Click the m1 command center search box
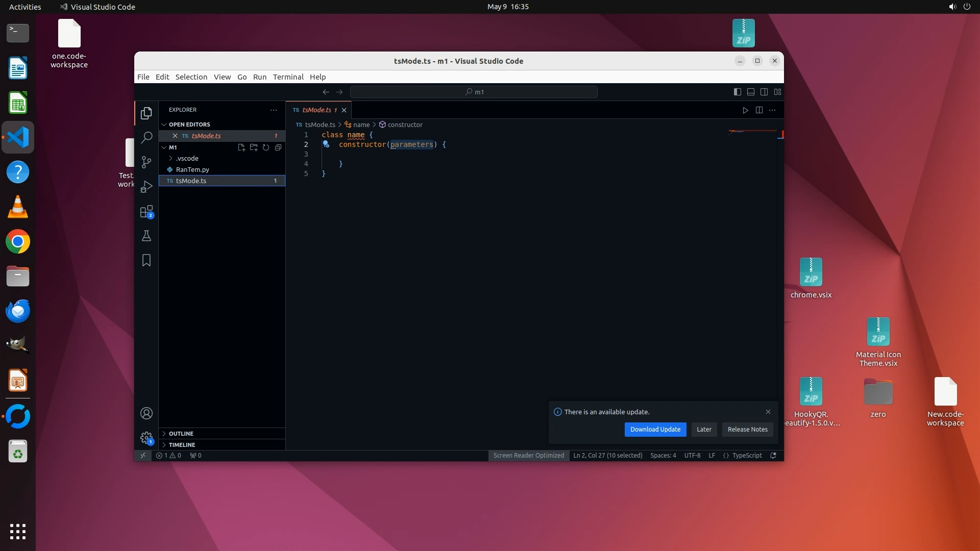The height and width of the screenshot is (551, 980). pyautogui.click(x=474, y=92)
